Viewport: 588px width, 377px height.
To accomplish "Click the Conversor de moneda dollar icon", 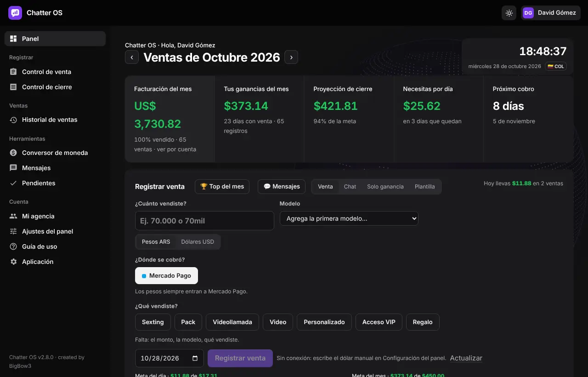I will 13,153.
